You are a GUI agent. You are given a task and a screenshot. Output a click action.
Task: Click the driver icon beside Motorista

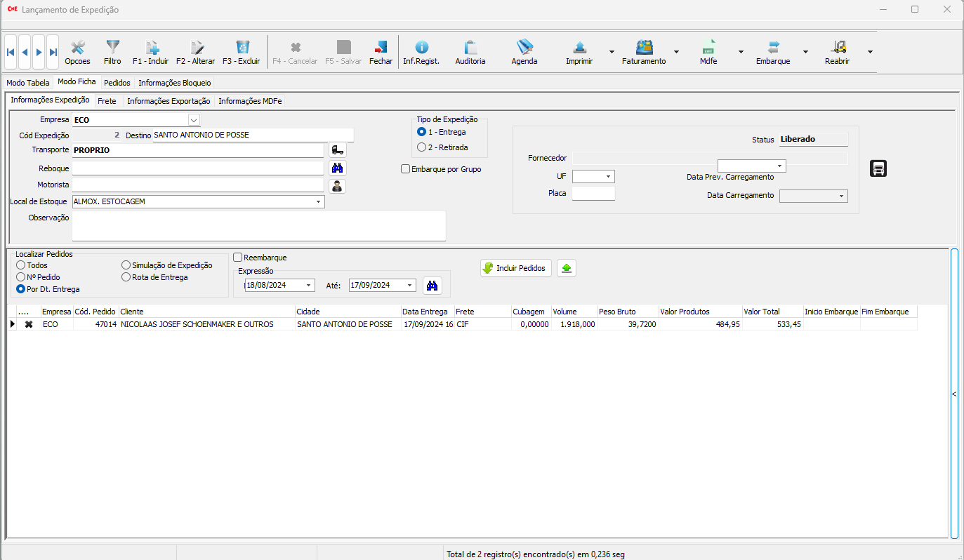click(x=338, y=186)
